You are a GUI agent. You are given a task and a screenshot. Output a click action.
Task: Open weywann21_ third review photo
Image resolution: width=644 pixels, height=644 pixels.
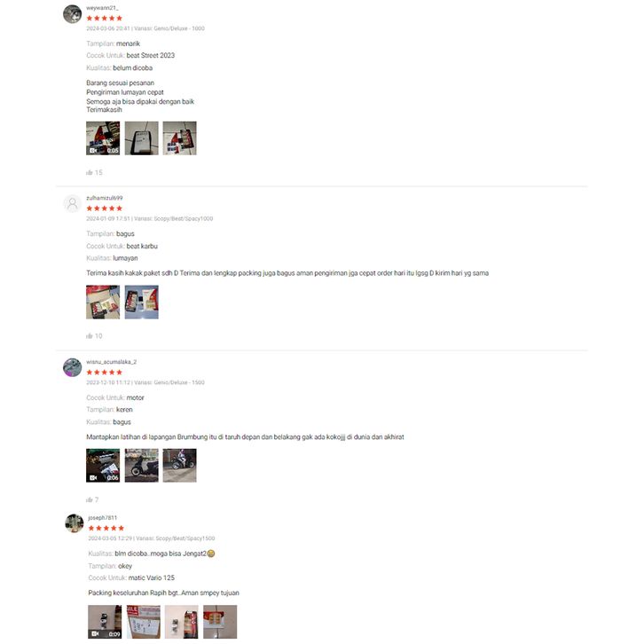pos(180,138)
